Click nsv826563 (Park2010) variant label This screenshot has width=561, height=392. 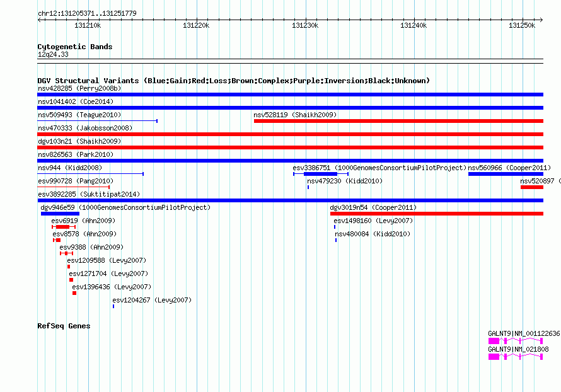tap(76, 154)
